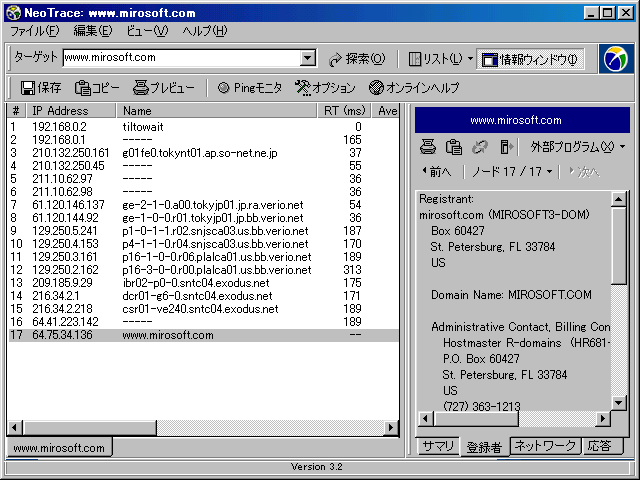Click the www.mirosoft.com info pane header
Viewport: 640px width, 480px height.
(522, 120)
